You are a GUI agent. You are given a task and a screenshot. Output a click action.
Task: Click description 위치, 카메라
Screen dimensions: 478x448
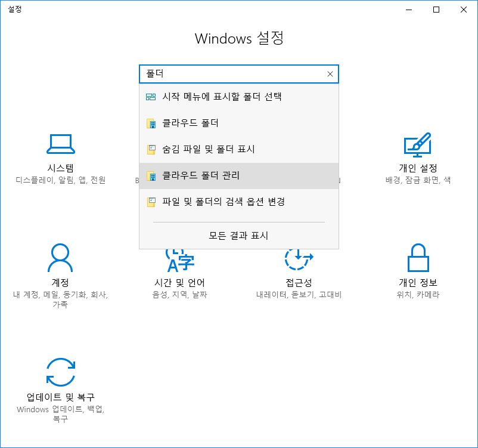[x=418, y=295]
